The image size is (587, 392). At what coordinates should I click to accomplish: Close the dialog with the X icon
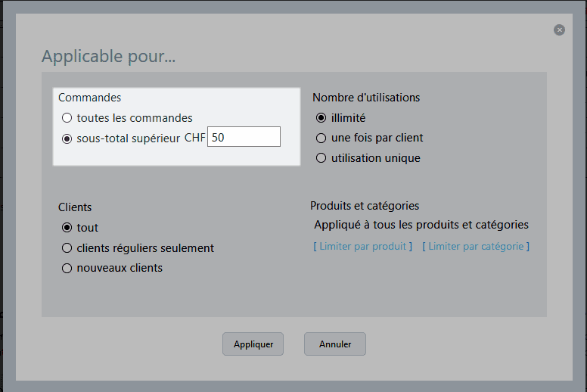click(559, 30)
